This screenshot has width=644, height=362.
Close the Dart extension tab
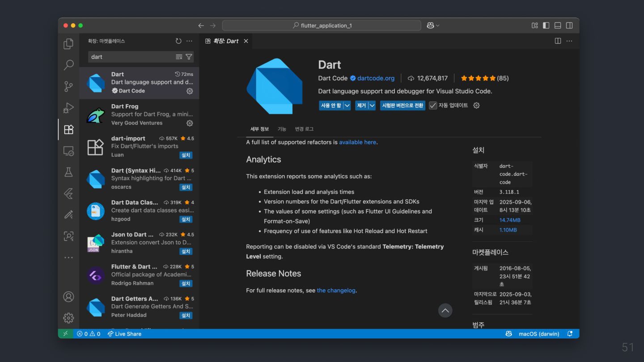click(246, 41)
